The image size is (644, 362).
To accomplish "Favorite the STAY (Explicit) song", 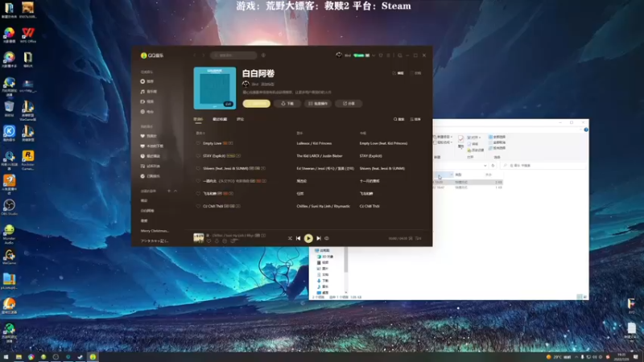I will pyautogui.click(x=198, y=156).
